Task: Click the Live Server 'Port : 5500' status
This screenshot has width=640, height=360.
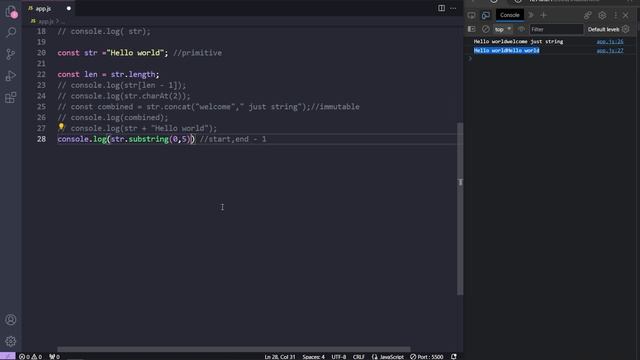Action: coord(427,357)
